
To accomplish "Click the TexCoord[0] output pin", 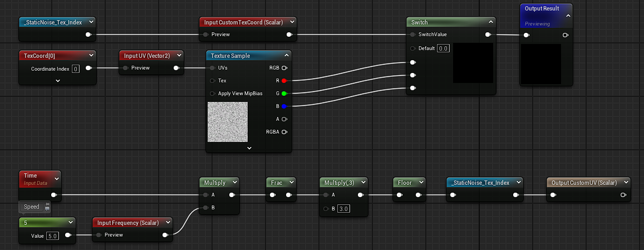I will (89, 68).
